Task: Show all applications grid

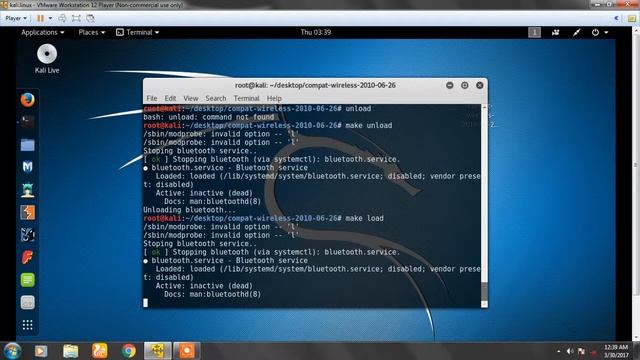Action: click(x=27, y=325)
